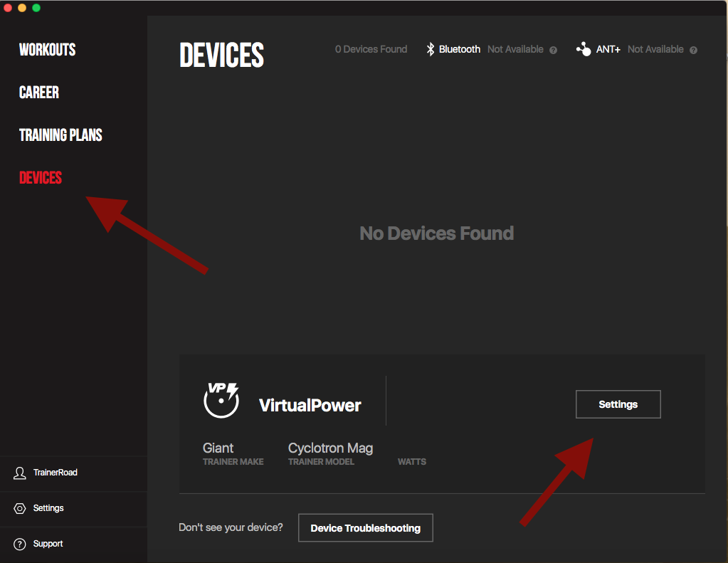
Task: Click the 'WATTS' label
Action: point(412,462)
